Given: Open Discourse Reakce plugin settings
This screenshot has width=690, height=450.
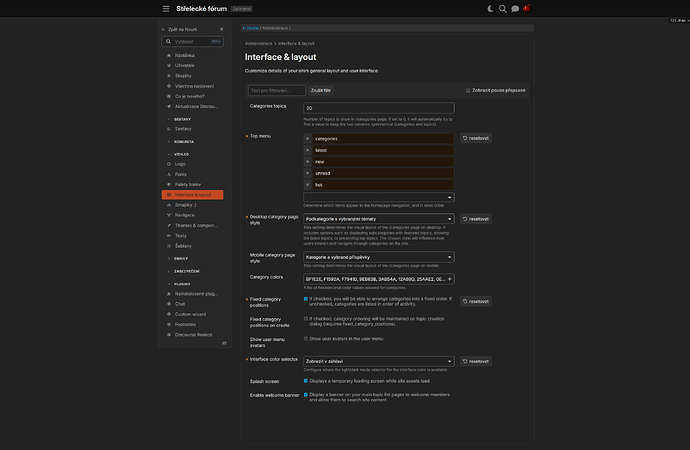Looking at the screenshot, I should tap(192, 335).
